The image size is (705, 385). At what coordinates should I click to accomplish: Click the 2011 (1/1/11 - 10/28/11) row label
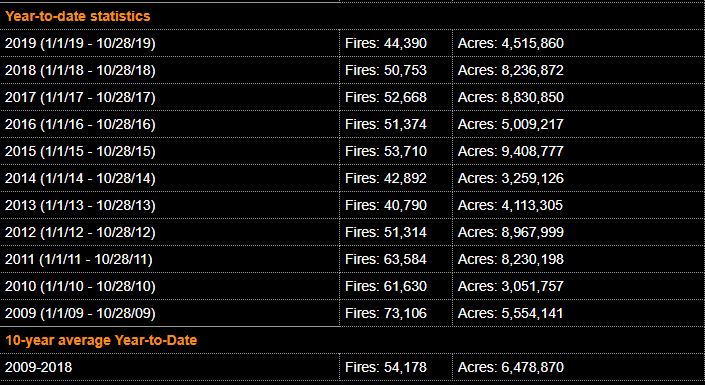tap(79, 259)
